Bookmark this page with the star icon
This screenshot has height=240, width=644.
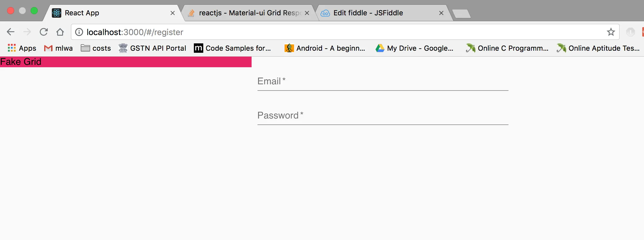click(x=611, y=32)
